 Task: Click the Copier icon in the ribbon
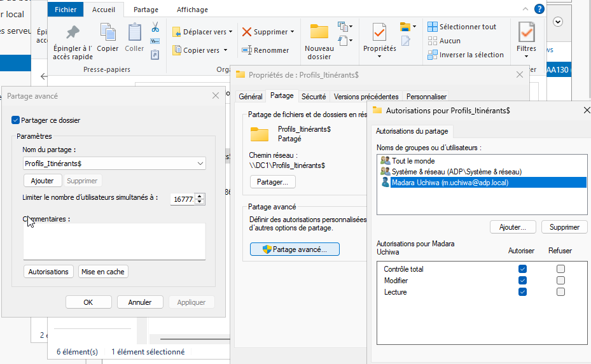click(x=108, y=32)
